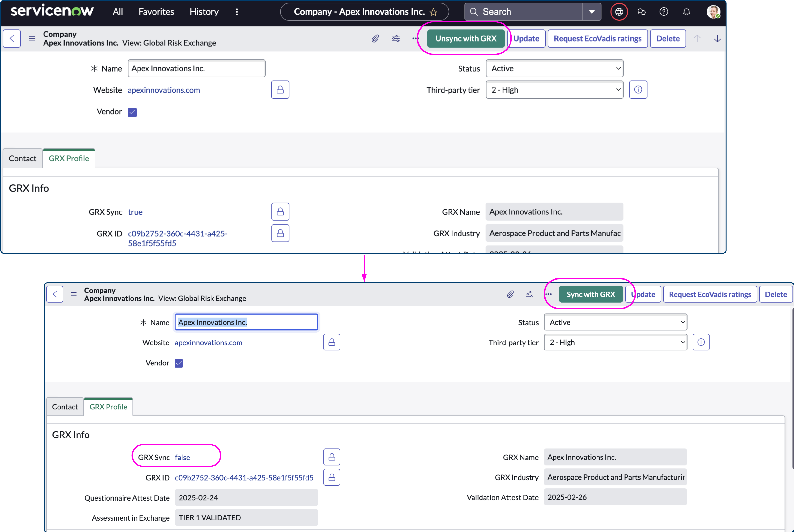Image resolution: width=794 pixels, height=532 pixels.
Task: Open the bottom form's hamburger context menu
Action: click(74, 294)
